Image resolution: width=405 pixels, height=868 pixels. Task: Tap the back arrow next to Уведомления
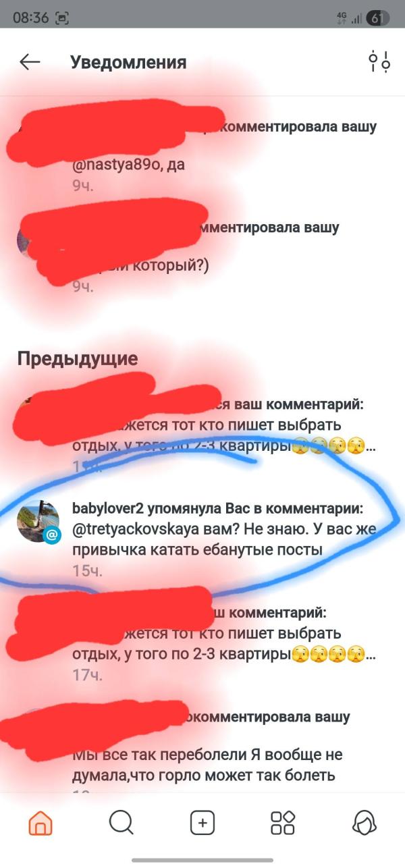click(x=30, y=63)
